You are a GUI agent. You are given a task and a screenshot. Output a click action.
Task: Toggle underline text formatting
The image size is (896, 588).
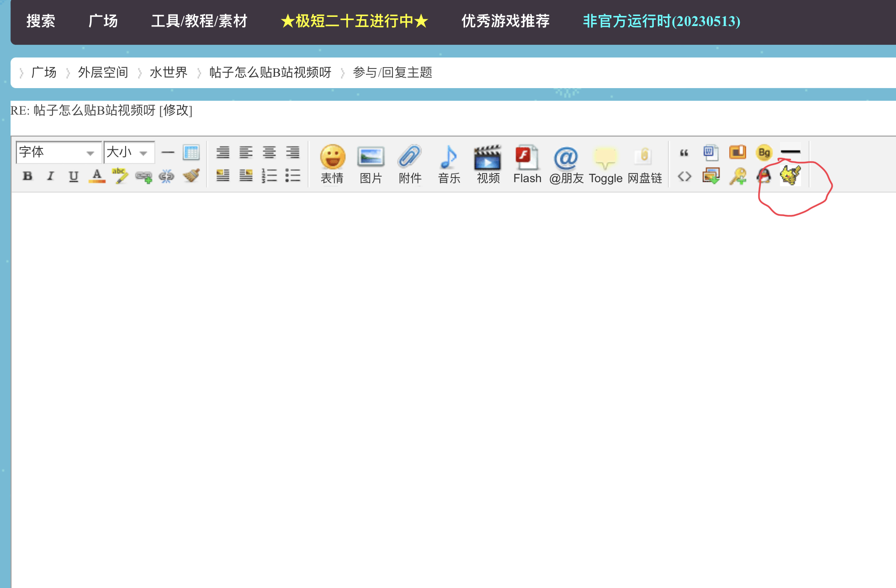coord(73,176)
